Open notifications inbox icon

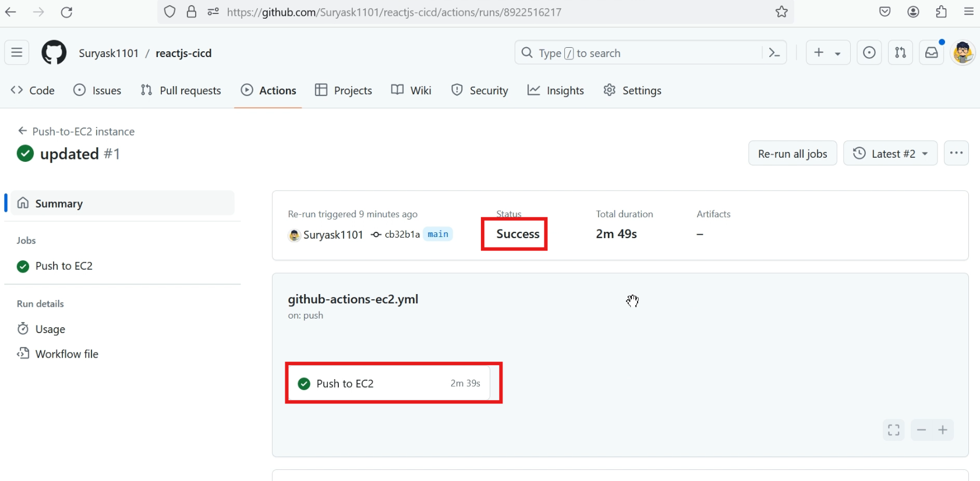[x=932, y=52]
